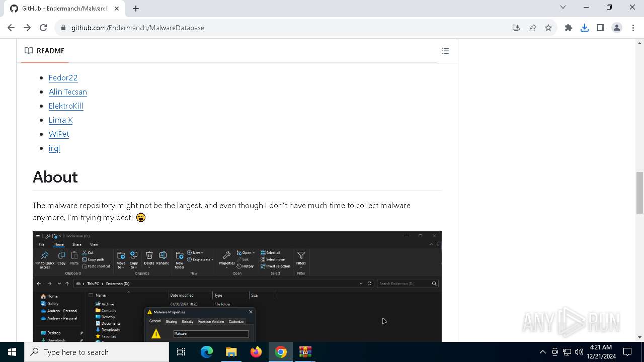The height and width of the screenshot is (362, 644).
Task: Open Chrome three-dot menu
Action: coord(633,28)
